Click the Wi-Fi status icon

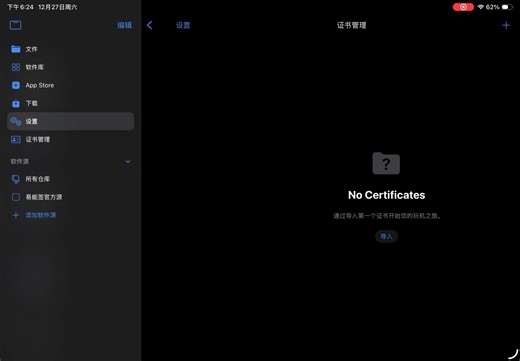pyautogui.click(x=480, y=7)
